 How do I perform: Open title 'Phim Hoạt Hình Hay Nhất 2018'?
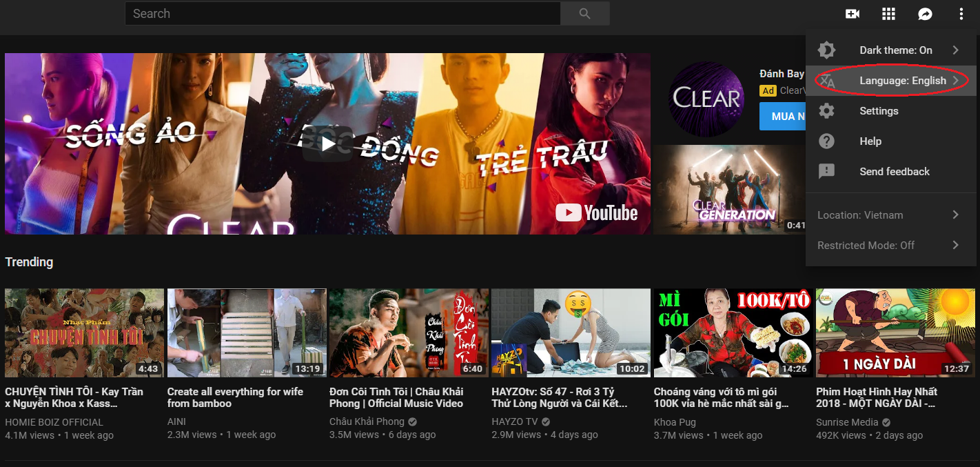(x=877, y=397)
